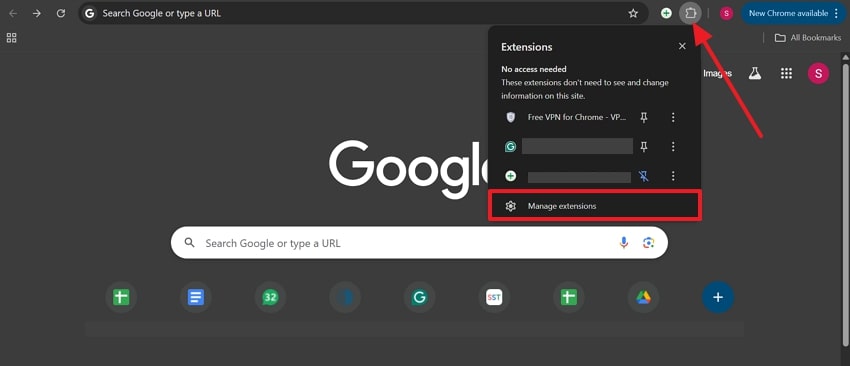Close the Extensions popup

[682, 47]
